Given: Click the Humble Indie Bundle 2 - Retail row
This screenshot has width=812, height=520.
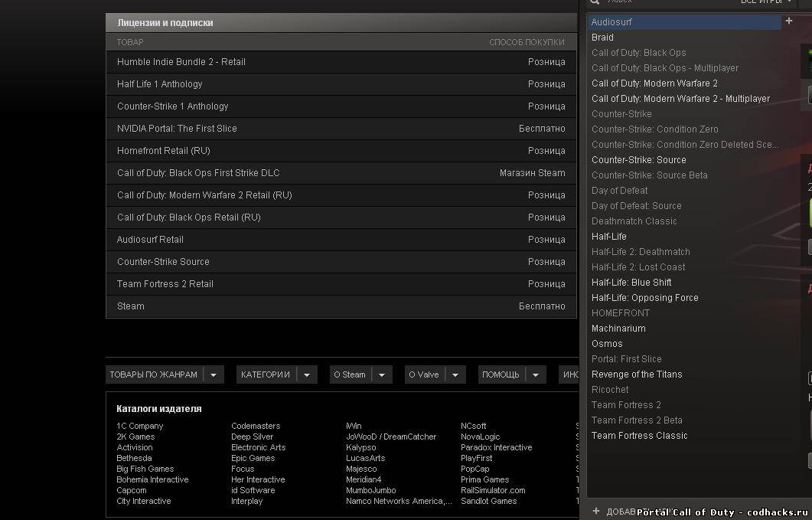Looking at the screenshot, I should pos(341,62).
